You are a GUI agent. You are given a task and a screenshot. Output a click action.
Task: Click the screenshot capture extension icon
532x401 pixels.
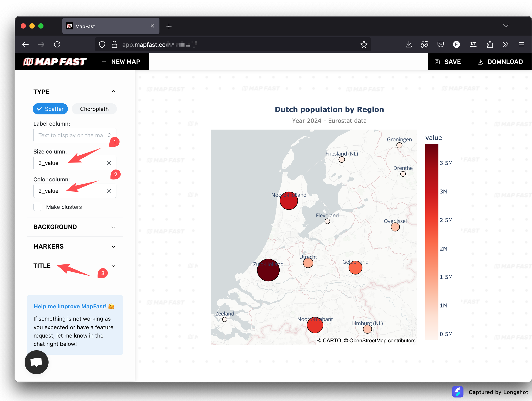(x=425, y=45)
